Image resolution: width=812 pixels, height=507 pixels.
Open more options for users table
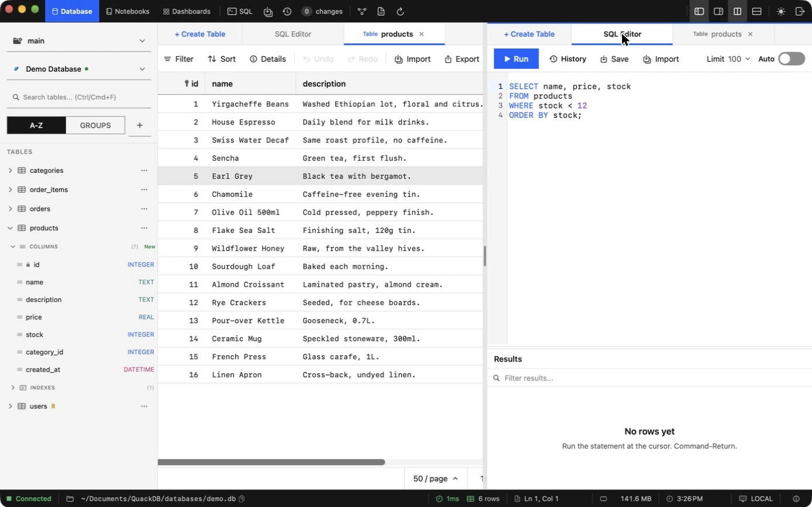144,406
